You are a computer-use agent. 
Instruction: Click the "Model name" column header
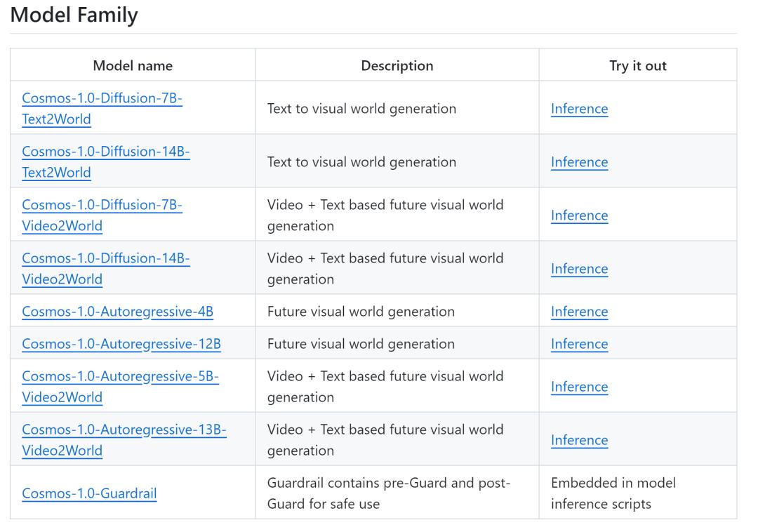pyautogui.click(x=133, y=66)
